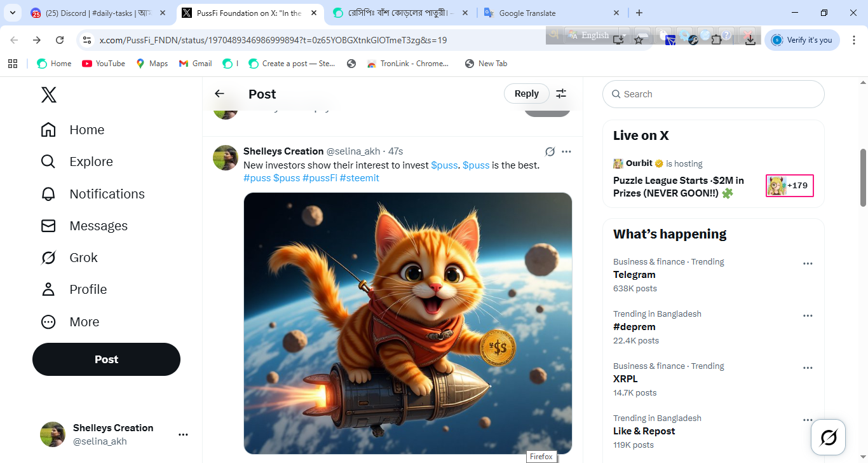The image size is (868, 463).
Task: Open the account menu dots beside Shelleys Creation
Action: (x=183, y=434)
